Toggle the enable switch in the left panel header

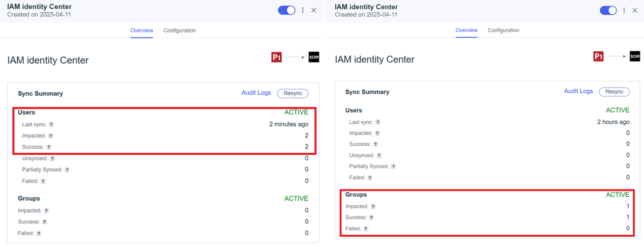pyautogui.click(x=286, y=10)
